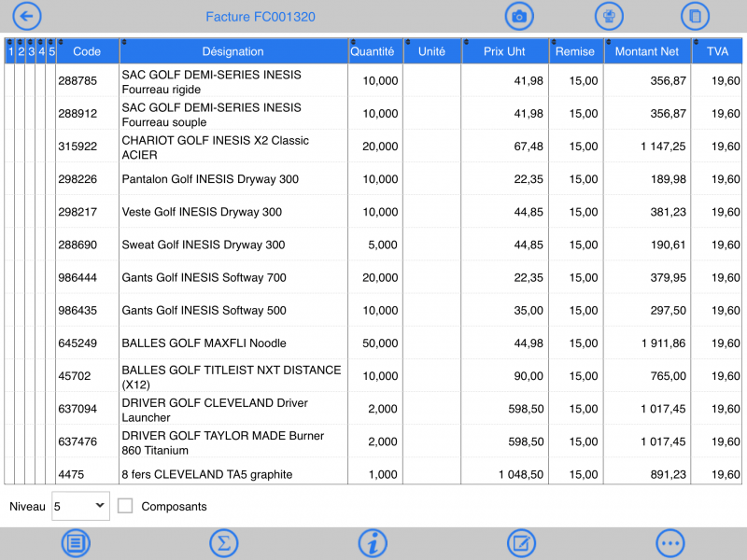The width and height of the screenshot is (747, 560).
Task: Select level 2 column header
Action: (x=20, y=51)
